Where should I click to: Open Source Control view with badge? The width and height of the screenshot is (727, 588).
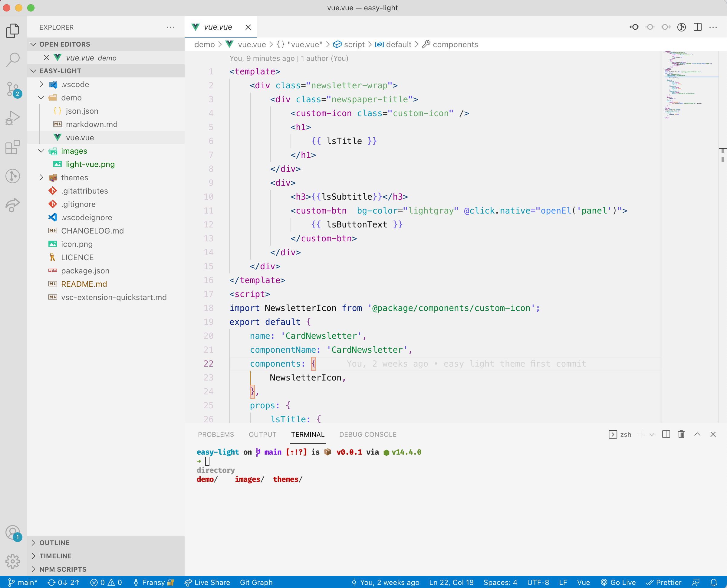point(13,89)
